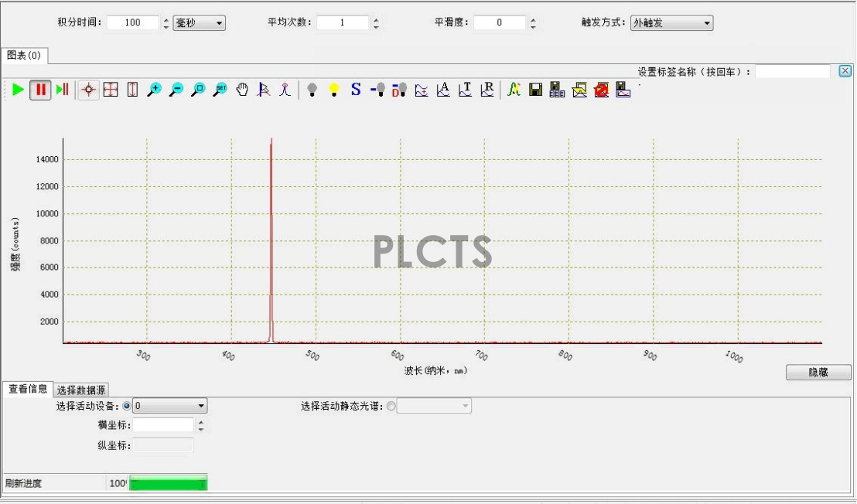Switch to reflectance mode R icon
This screenshot has height=504, width=857.
[487, 90]
